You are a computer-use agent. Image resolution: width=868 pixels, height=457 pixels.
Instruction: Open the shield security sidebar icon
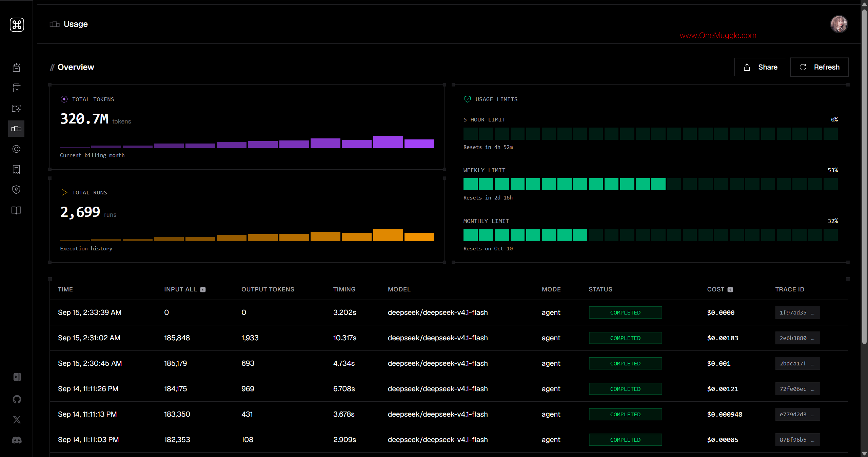(16, 190)
